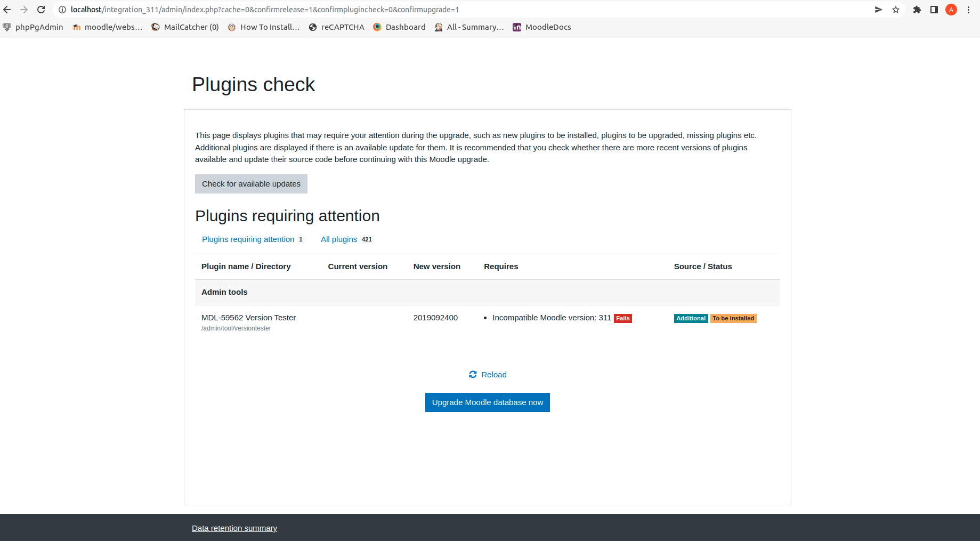Click MDL-59562 Version Tester plugin name
The height and width of the screenshot is (541, 980).
pos(248,318)
